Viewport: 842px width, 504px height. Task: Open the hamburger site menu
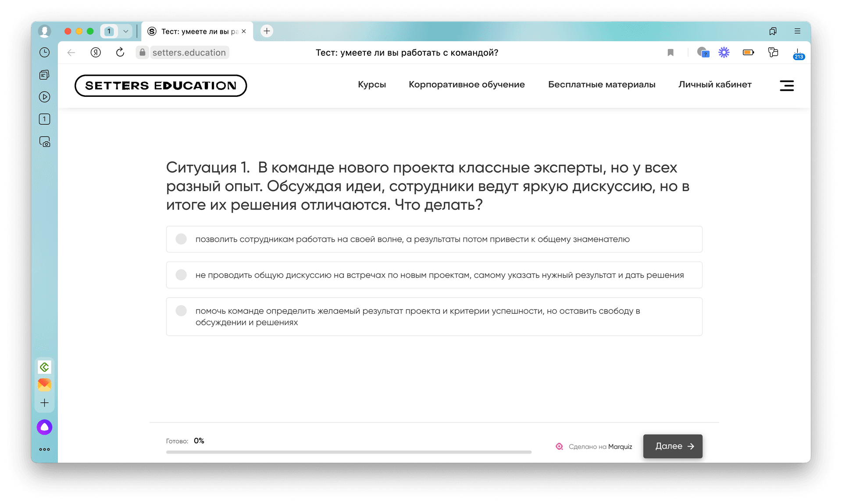coord(786,85)
